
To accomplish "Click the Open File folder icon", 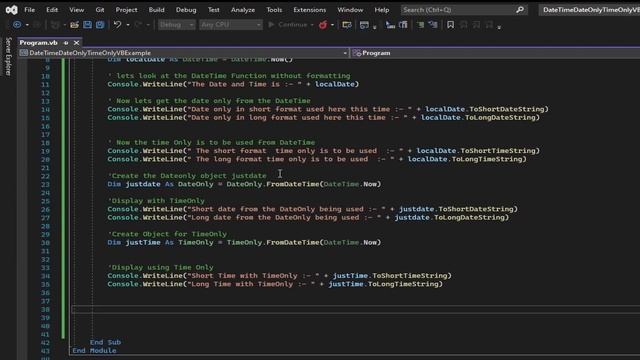I will pos(74,25).
